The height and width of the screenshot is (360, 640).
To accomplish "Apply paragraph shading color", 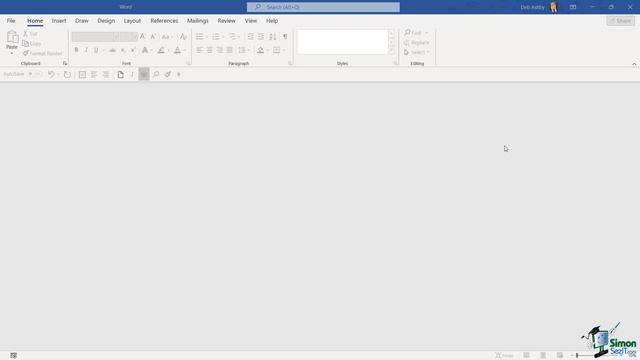I will [260, 50].
